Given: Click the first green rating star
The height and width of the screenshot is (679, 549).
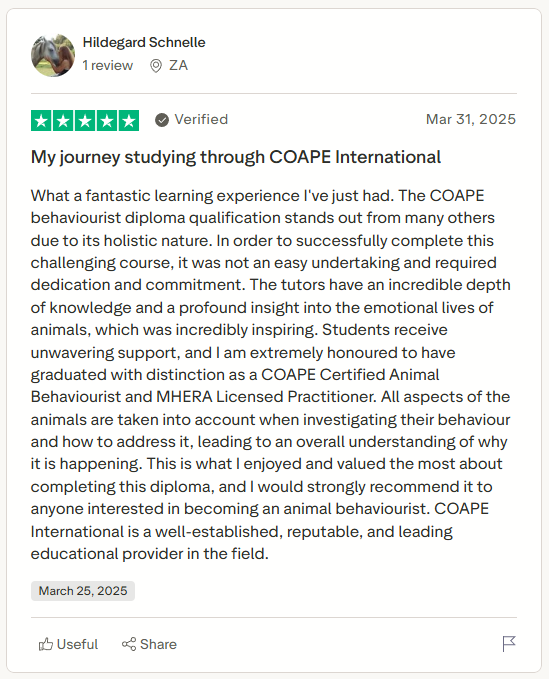Looking at the screenshot, I should coord(42,121).
